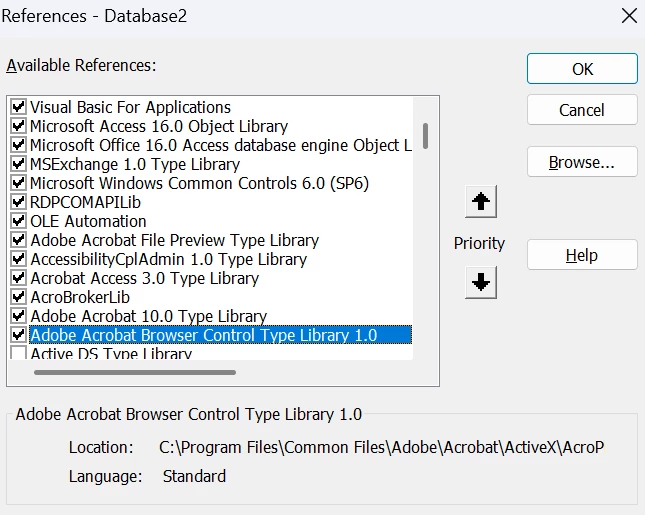Viewport: 645px width, 515px height.
Task: Open the Browse... file dialog
Action: tap(582, 162)
